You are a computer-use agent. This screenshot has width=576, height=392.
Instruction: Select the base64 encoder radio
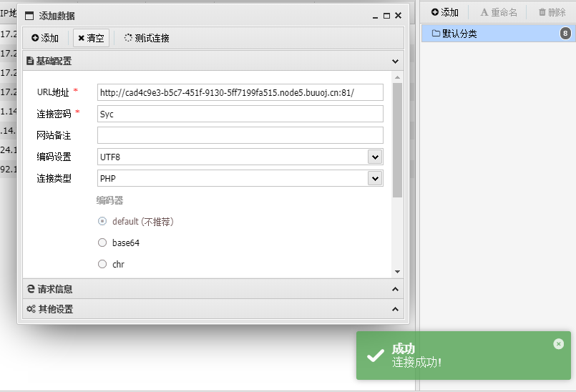coord(102,242)
